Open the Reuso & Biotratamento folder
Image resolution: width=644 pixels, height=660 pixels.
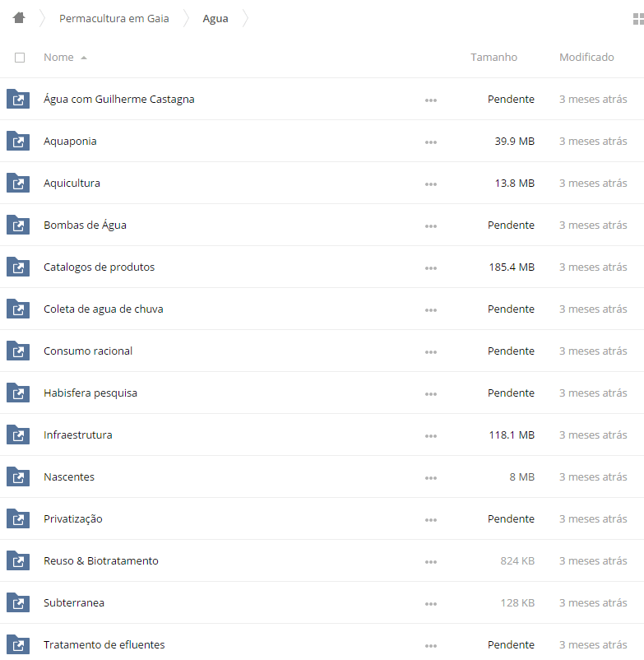[101, 560]
